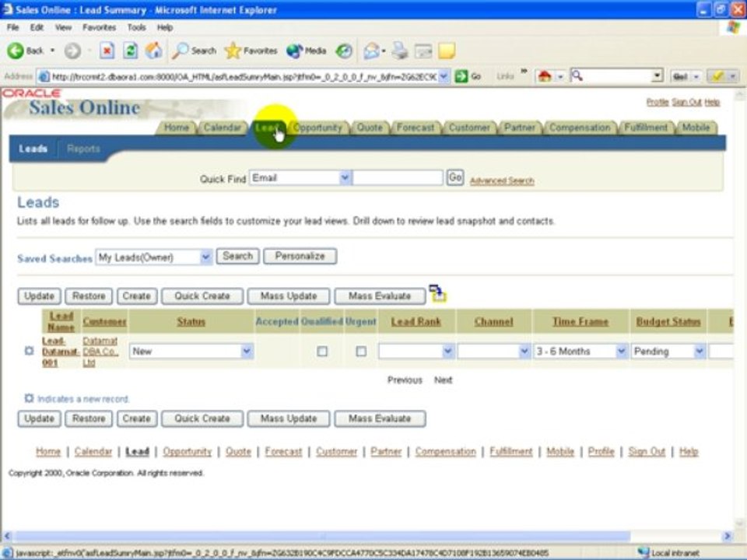Screen dimensions: 747x560
Task: Open the Channel dropdown in lead row
Action: 524,351
